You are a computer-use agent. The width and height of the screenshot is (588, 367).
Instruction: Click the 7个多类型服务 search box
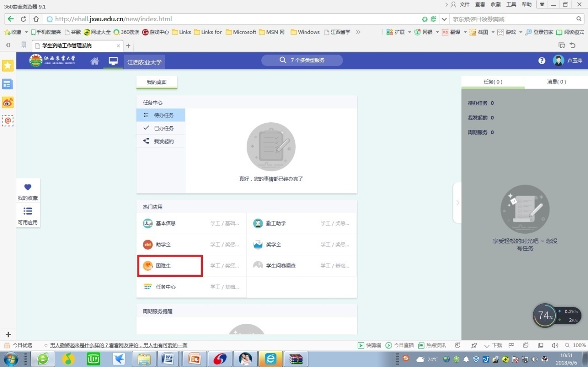coord(302,61)
